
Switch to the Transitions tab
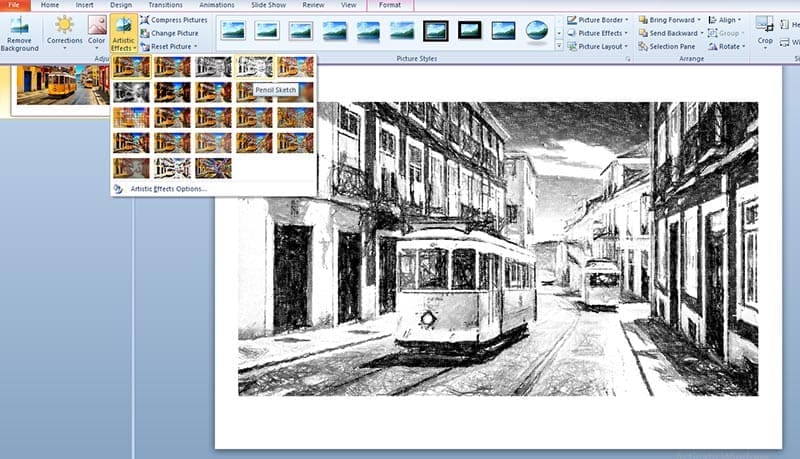click(x=165, y=5)
